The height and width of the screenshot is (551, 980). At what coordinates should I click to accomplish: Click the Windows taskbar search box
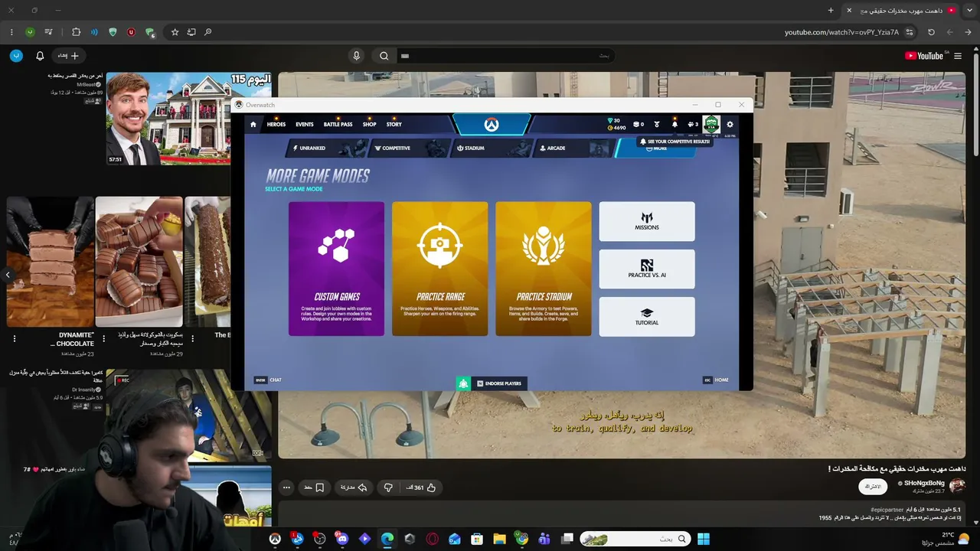634,539
